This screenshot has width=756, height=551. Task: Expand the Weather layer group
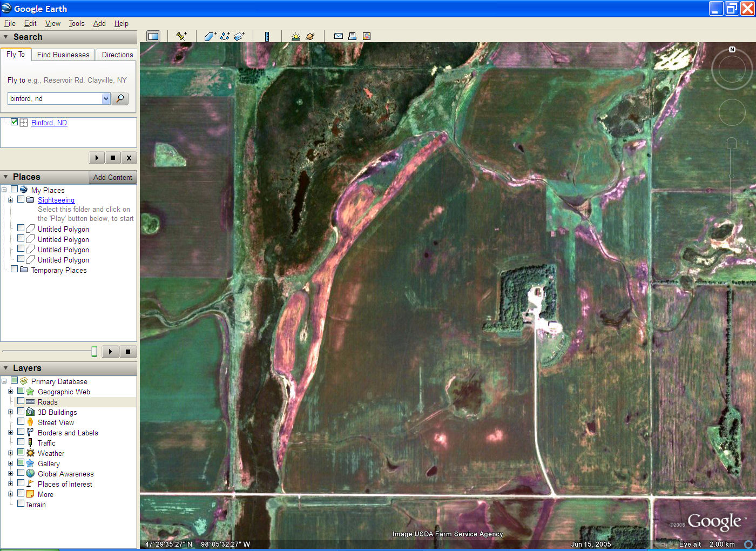[x=10, y=453]
